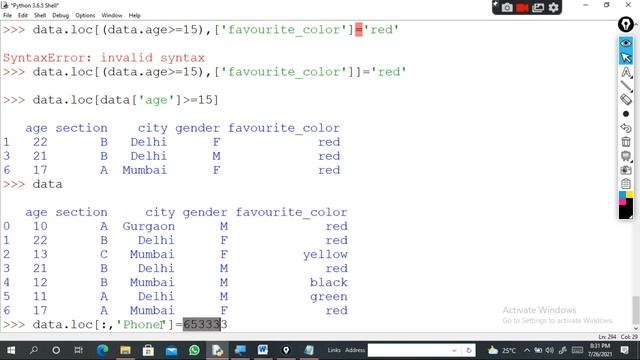
Task: Open the Window menu
Action: tap(112, 16)
